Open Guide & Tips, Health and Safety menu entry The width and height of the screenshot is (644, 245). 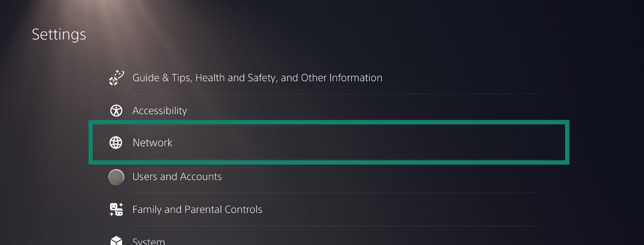(257, 78)
